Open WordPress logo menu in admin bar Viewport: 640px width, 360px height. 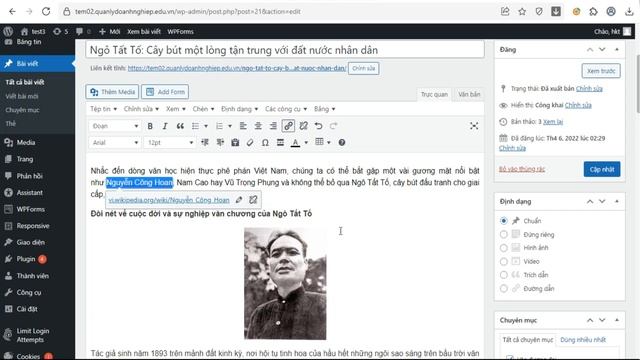tap(8, 31)
